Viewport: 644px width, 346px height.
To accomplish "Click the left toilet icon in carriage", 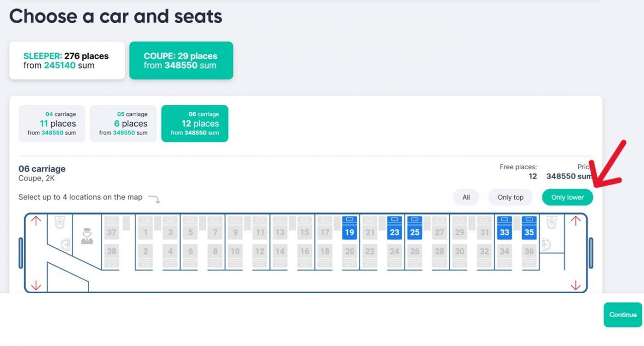I will 60,222.
